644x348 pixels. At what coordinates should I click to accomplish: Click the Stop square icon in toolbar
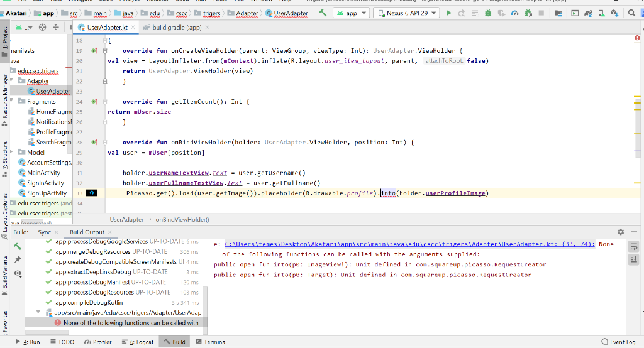click(x=541, y=13)
